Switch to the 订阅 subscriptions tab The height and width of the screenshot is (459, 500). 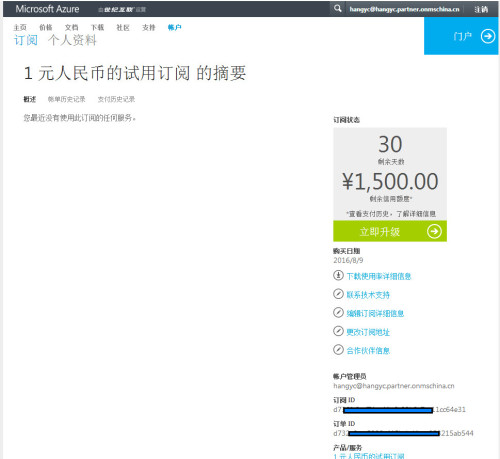point(26,40)
